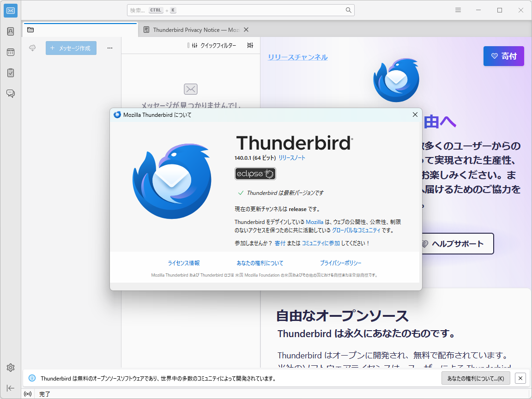Click the purple 寄付 donate button
Image resolution: width=532 pixels, height=399 pixels.
(503, 56)
